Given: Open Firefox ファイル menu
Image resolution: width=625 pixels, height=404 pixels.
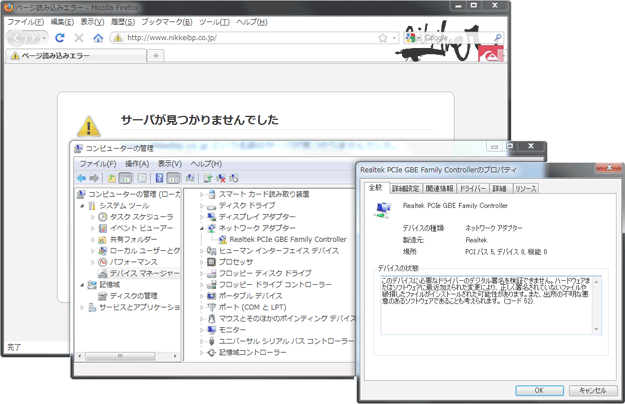Looking at the screenshot, I should 26,22.
